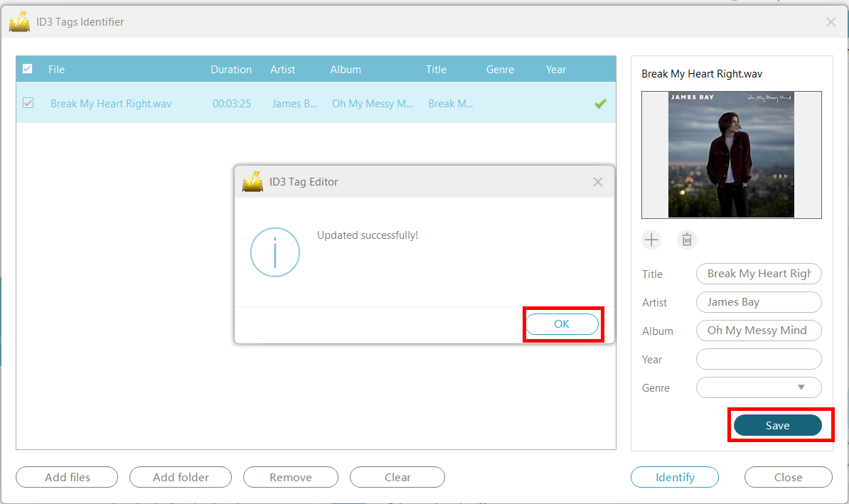Uncheck the Break My Heart Right.wav checkbox

[28, 103]
